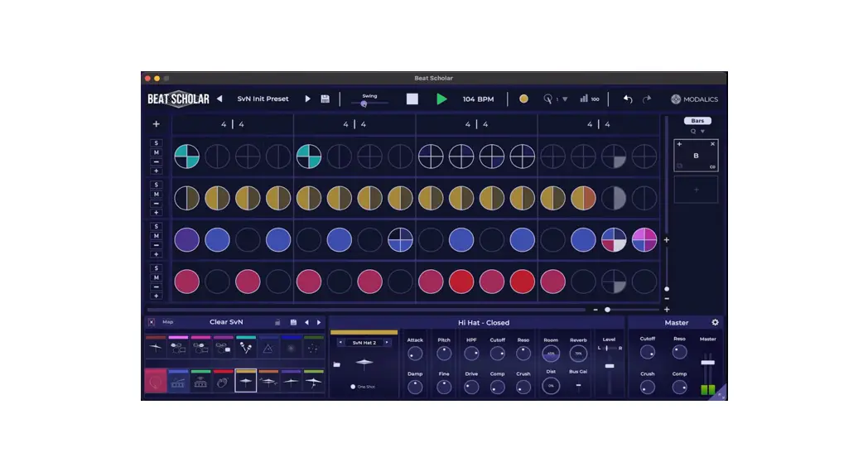Select the closed hi-hat pad with yellow bar
Viewport: 868px width, 472px height.
(246, 382)
